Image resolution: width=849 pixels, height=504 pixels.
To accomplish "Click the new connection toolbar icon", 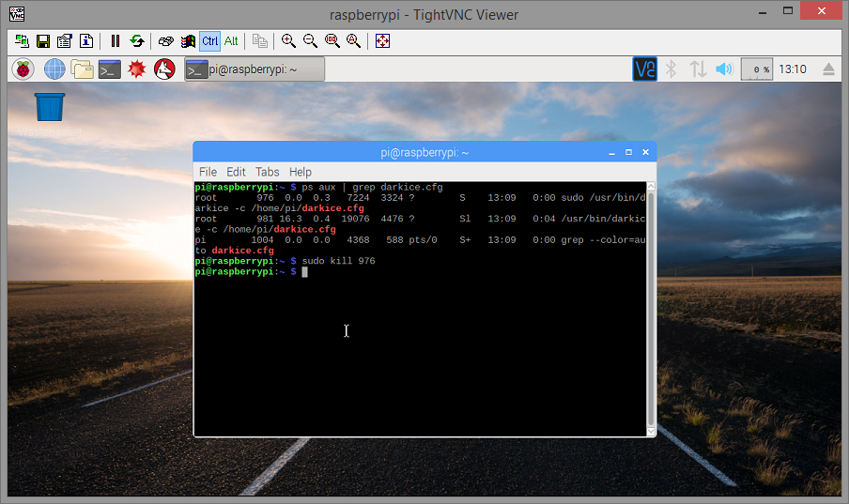I will (22, 41).
